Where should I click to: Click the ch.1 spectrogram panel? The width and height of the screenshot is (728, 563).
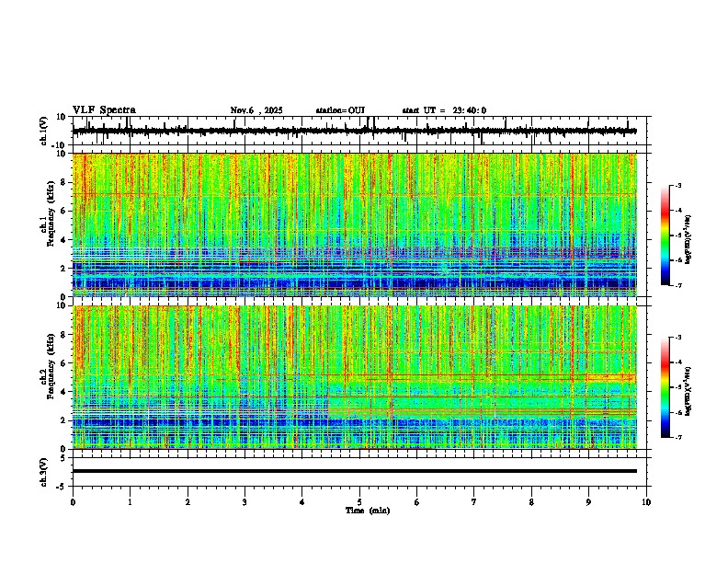coord(354,224)
